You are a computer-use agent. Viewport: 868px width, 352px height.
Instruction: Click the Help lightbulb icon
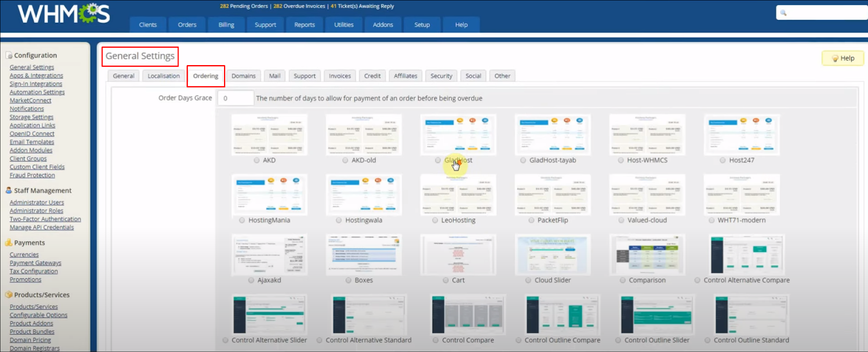coord(835,59)
